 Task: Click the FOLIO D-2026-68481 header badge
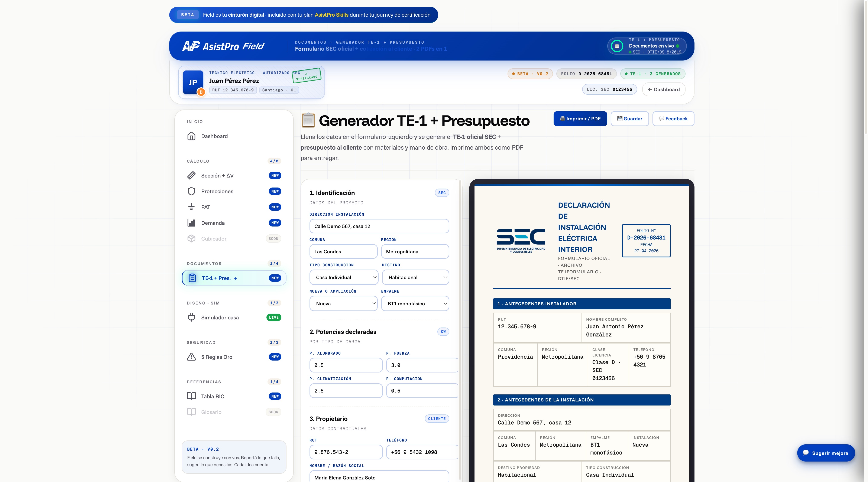[586, 74]
